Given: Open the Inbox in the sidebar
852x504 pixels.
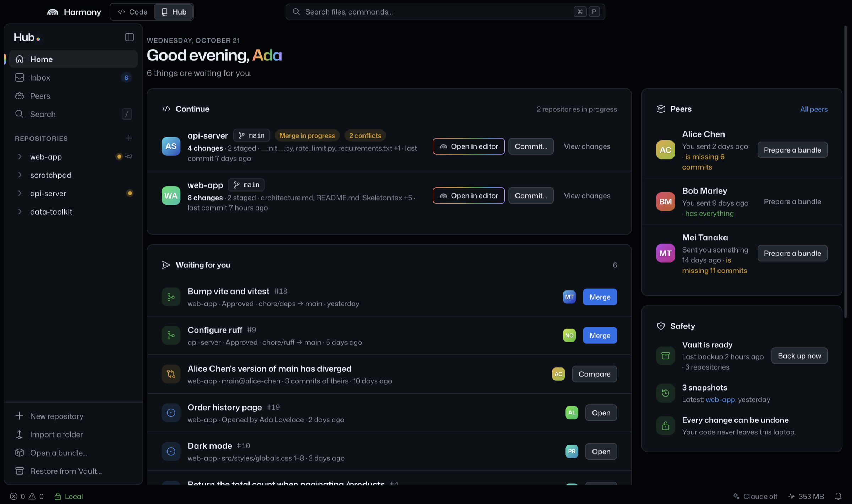Looking at the screenshot, I should click(73, 77).
